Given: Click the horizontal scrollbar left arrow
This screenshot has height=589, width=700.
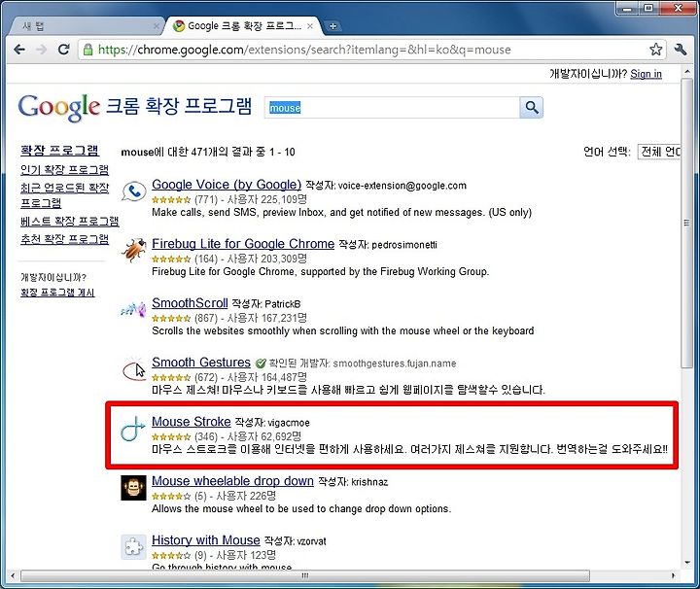Looking at the screenshot, I should coord(13,575).
